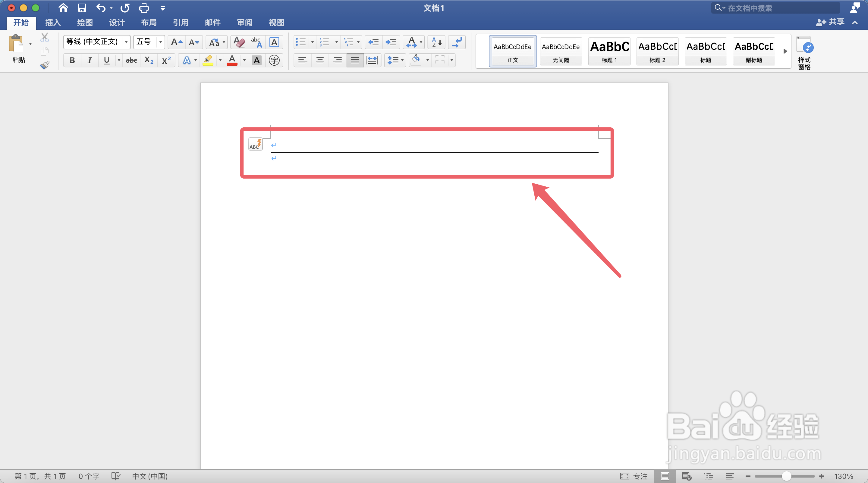Open spelling check icon in status bar

[x=115, y=476]
